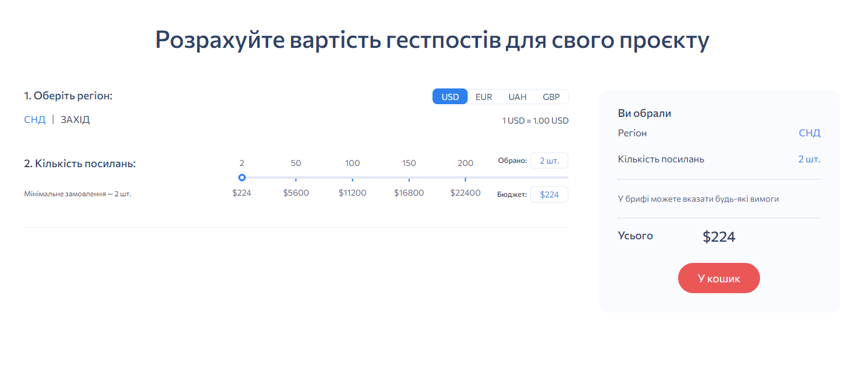
Task: Focus the Обрано quantity input field
Action: pos(549,161)
